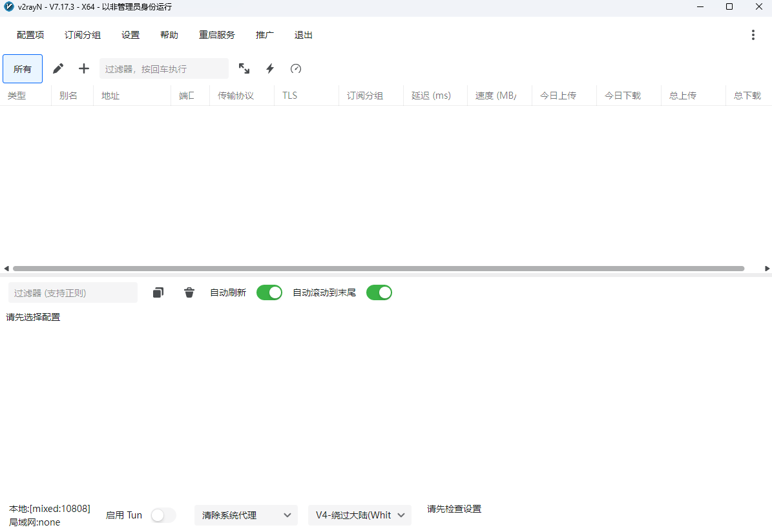Image resolution: width=772 pixels, height=532 pixels.
Task: Click the 退出 menu item
Action: coord(303,35)
